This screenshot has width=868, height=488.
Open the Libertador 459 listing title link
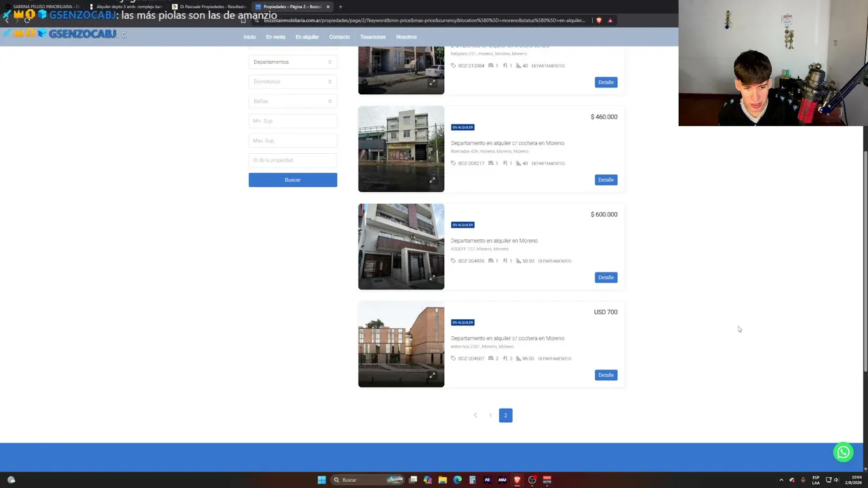[x=507, y=143]
